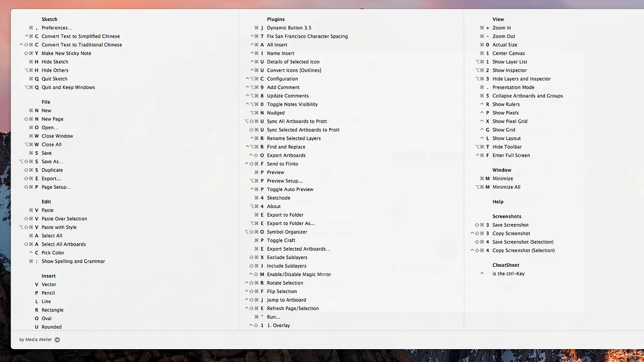644x362 pixels.
Task: Choose Show Spelling and Grammar
Action: 73,261
